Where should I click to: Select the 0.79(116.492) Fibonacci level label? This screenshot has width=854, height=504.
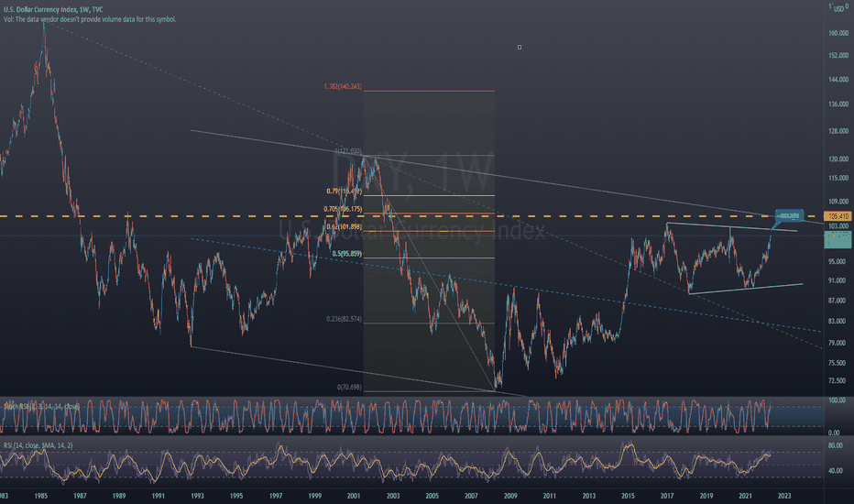pyautogui.click(x=345, y=192)
